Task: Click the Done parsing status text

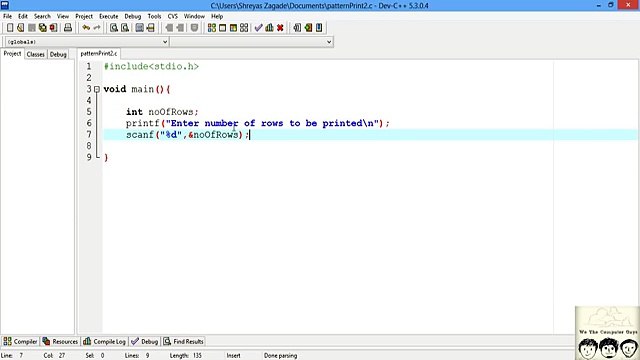Action: [x=280, y=356]
